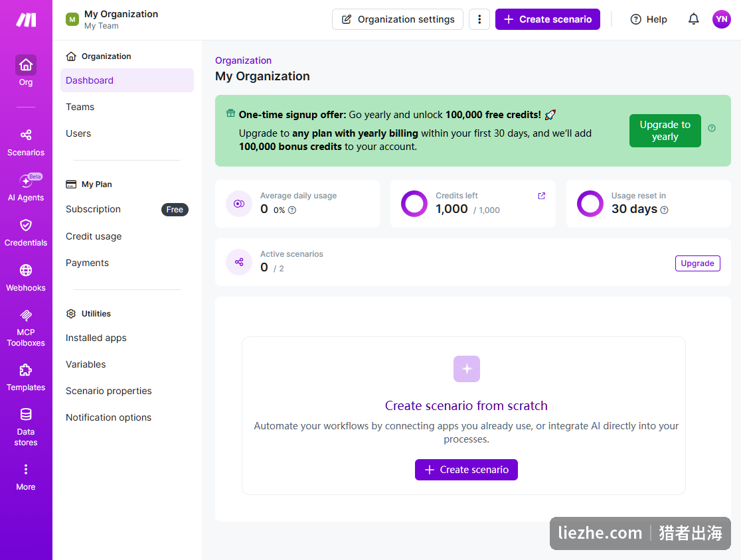Open MCP Toolboxes section

26,328
